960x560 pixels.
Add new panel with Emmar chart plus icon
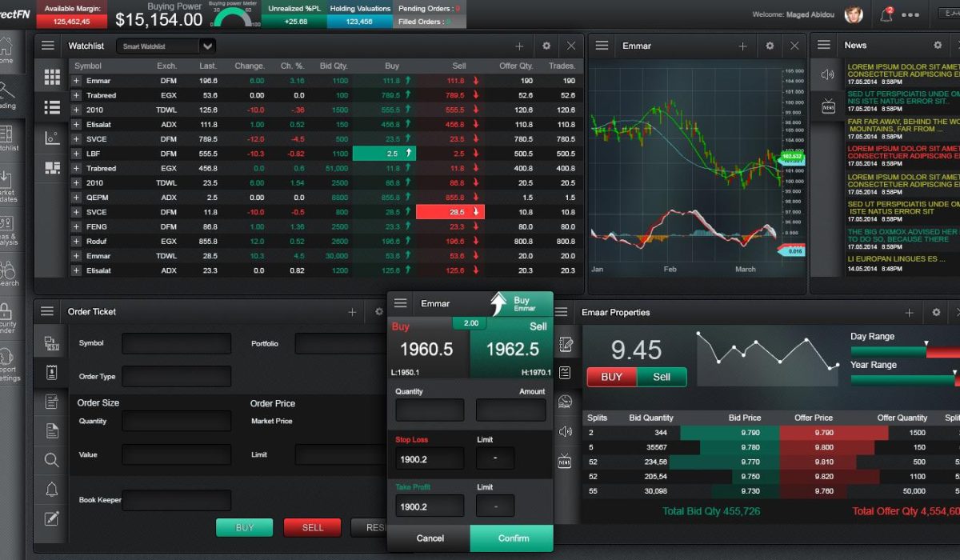click(742, 46)
